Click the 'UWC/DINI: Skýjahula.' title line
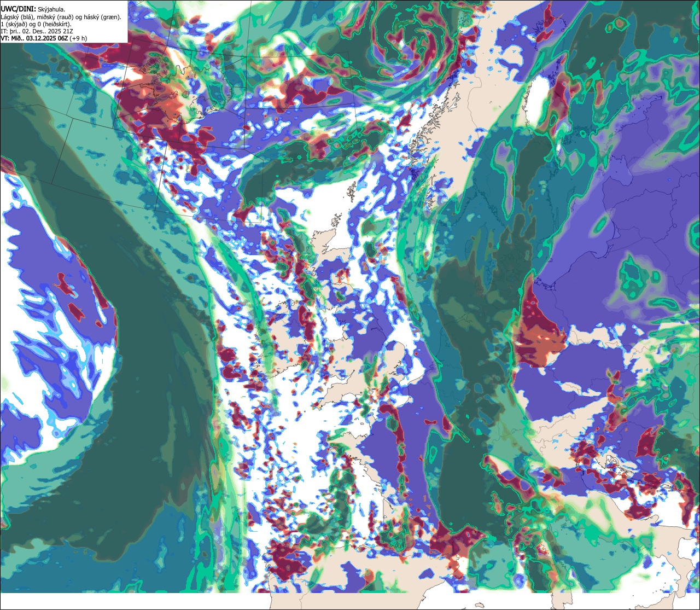700x610 pixels. point(32,9)
